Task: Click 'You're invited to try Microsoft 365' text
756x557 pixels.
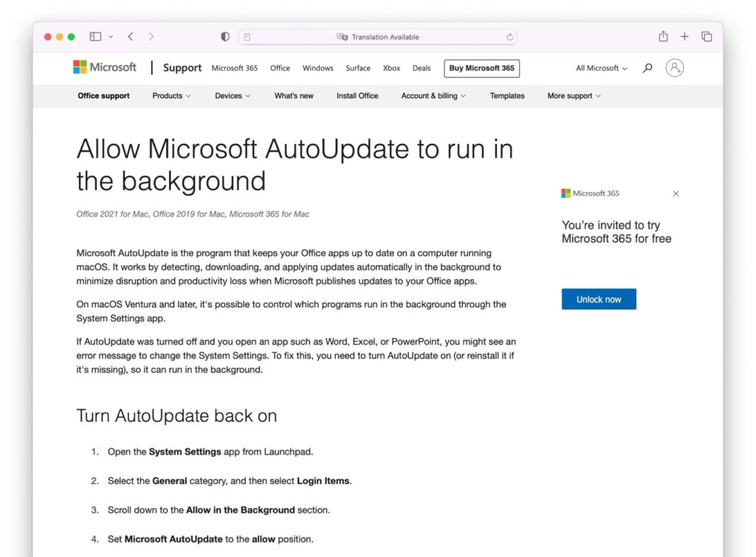Action: 616,232
